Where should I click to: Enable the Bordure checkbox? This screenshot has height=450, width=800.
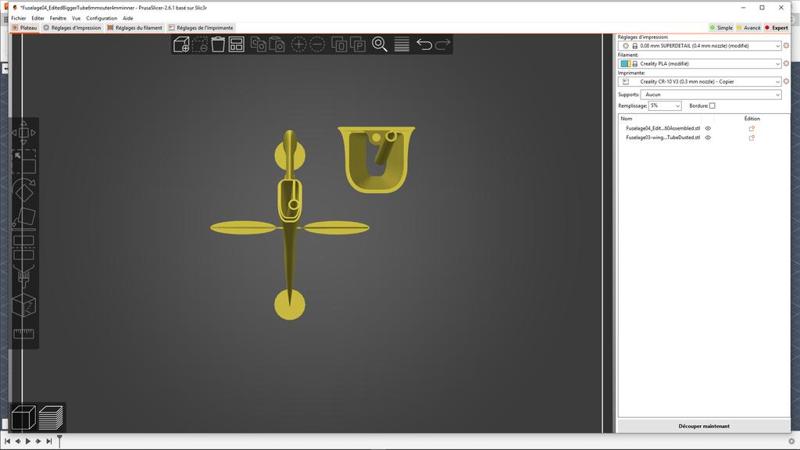click(712, 106)
